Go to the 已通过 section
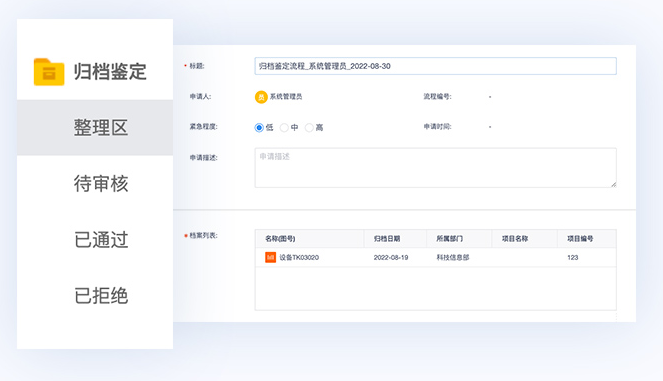The height and width of the screenshot is (381, 663). pos(101,240)
